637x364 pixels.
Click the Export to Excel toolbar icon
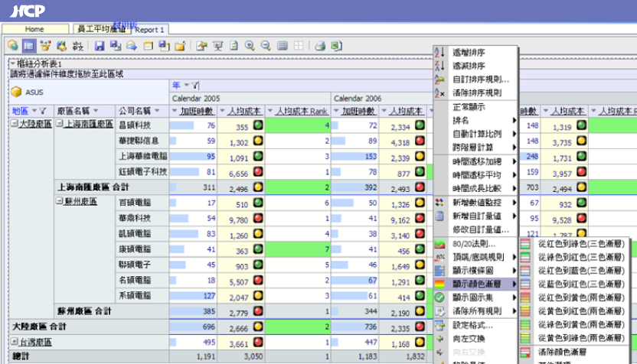click(x=336, y=46)
